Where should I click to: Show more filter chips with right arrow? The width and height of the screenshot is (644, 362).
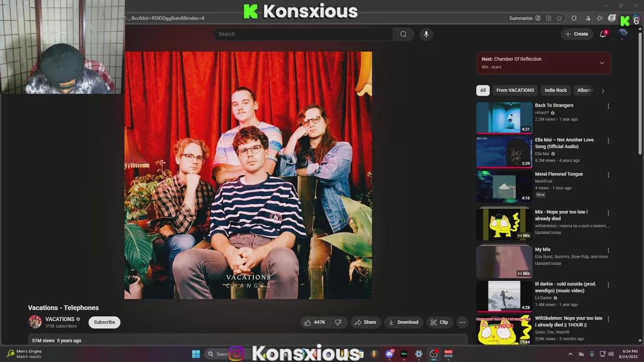pos(603,91)
